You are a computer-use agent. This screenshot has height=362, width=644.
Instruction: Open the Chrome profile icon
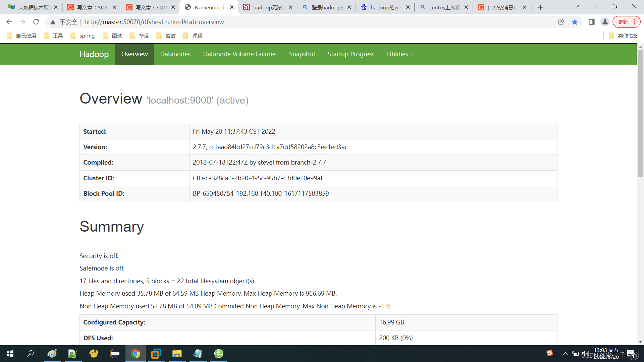click(x=605, y=22)
